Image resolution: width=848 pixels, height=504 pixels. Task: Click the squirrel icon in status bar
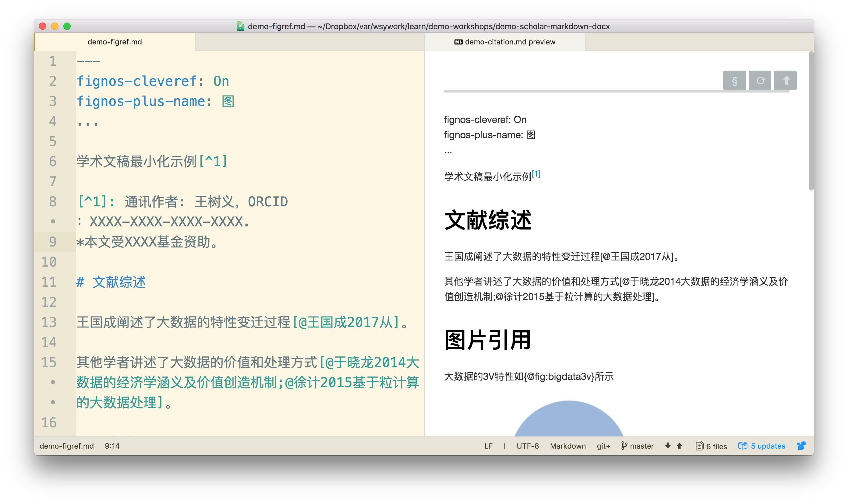tap(801, 446)
